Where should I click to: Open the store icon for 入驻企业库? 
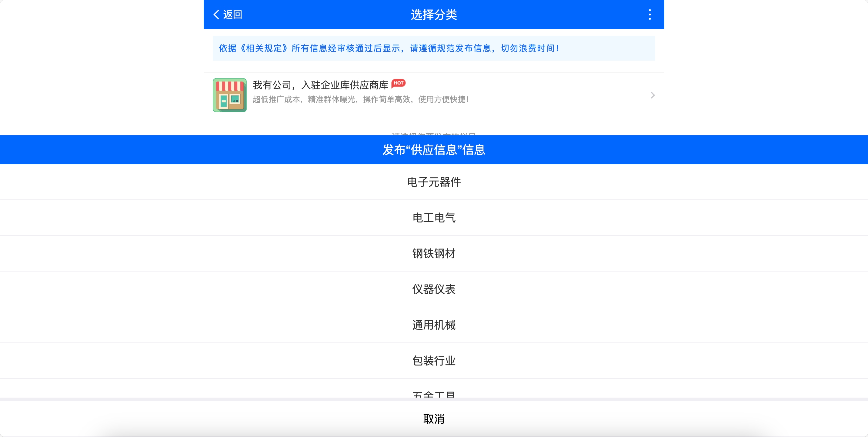tap(229, 95)
